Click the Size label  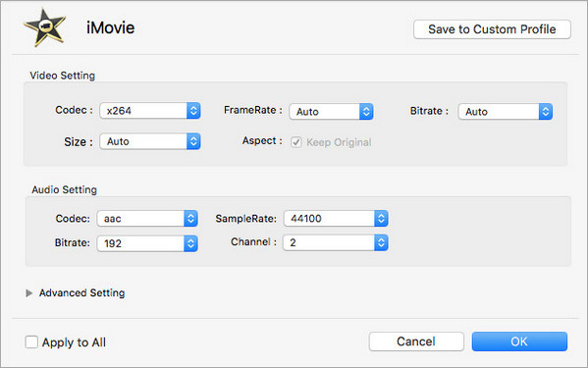pyautogui.click(x=78, y=141)
